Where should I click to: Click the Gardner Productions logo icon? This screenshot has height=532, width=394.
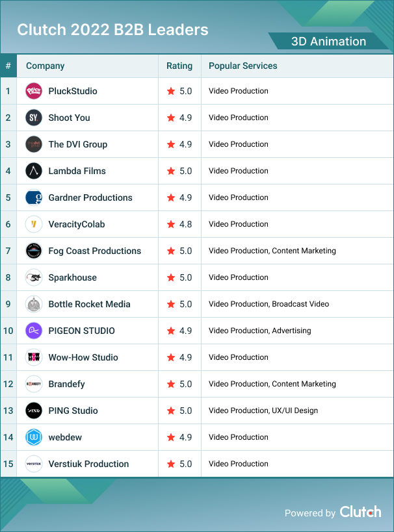(x=34, y=197)
